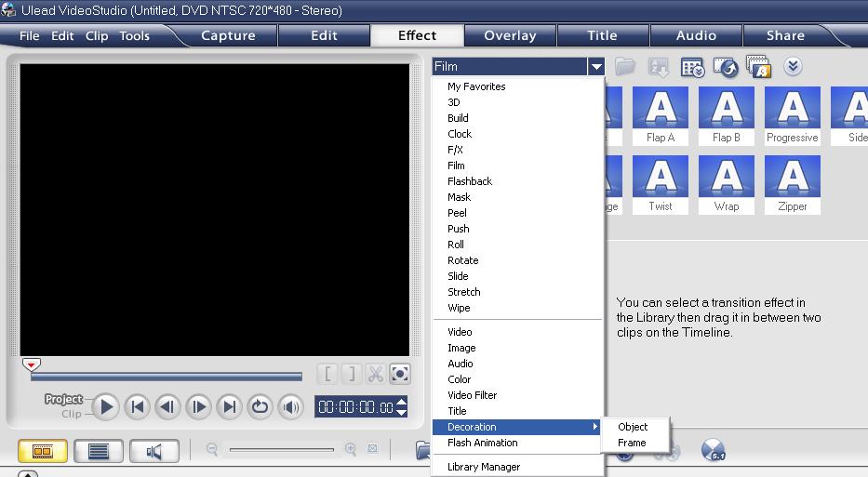Select the Flap A transition thumbnail
The width and height of the screenshot is (868, 477).
coord(661,115)
